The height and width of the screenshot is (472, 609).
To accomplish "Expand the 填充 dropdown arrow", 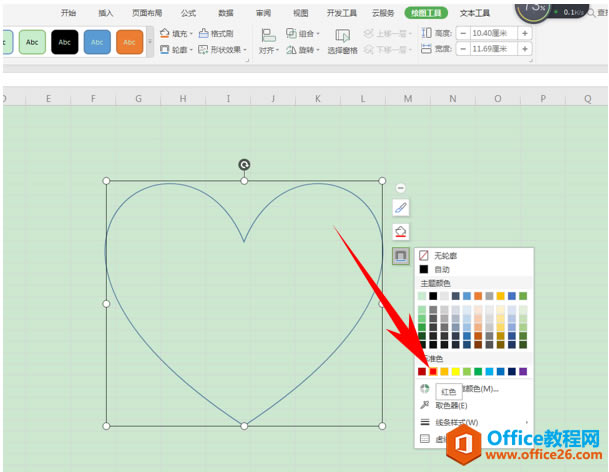I will (x=191, y=34).
